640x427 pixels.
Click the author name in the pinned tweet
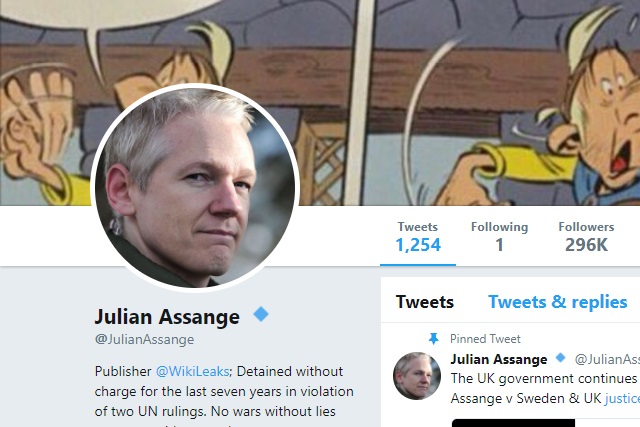(499, 359)
